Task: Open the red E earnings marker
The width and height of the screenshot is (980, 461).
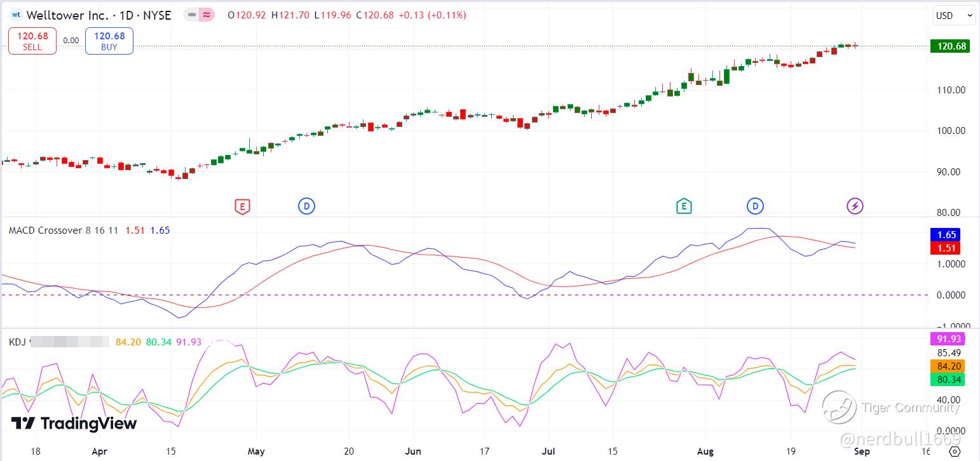Action: click(242, 206)
